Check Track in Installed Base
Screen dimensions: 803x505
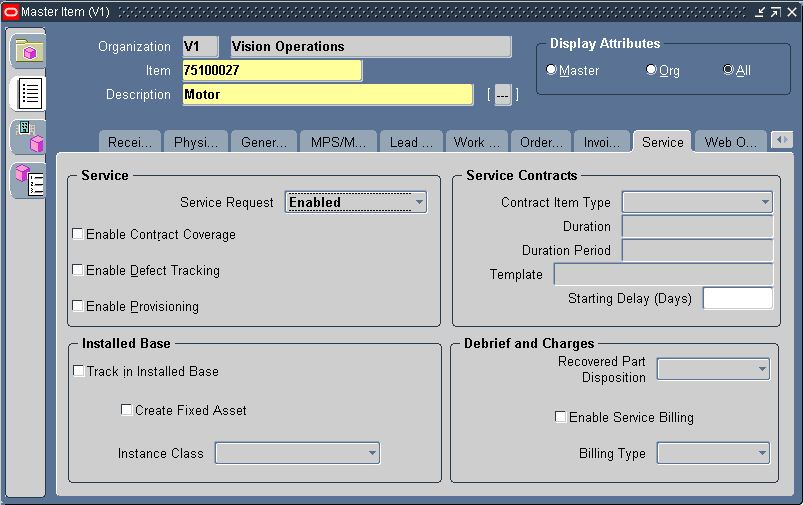[79, 371]
